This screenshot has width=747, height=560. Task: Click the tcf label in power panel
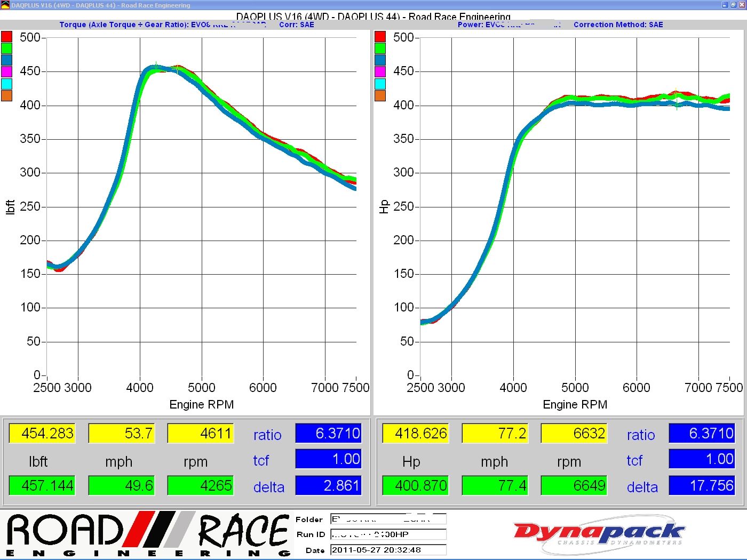click(x=634, y=460)
